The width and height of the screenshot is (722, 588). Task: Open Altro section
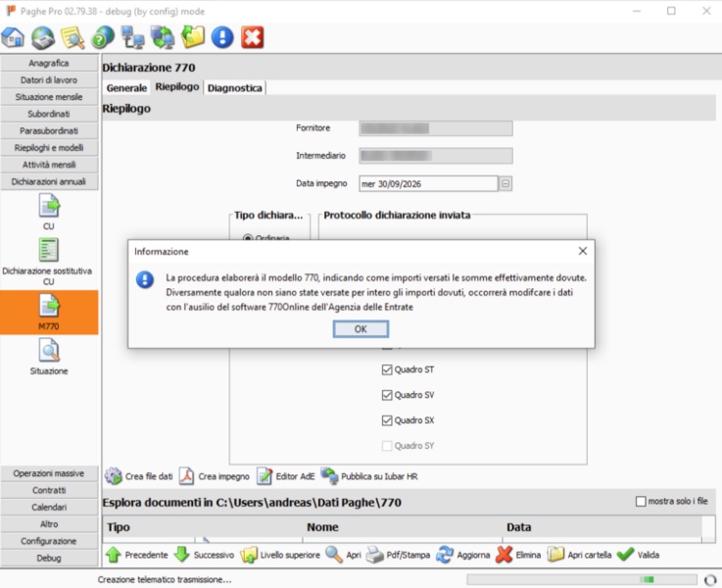[49, 524]
